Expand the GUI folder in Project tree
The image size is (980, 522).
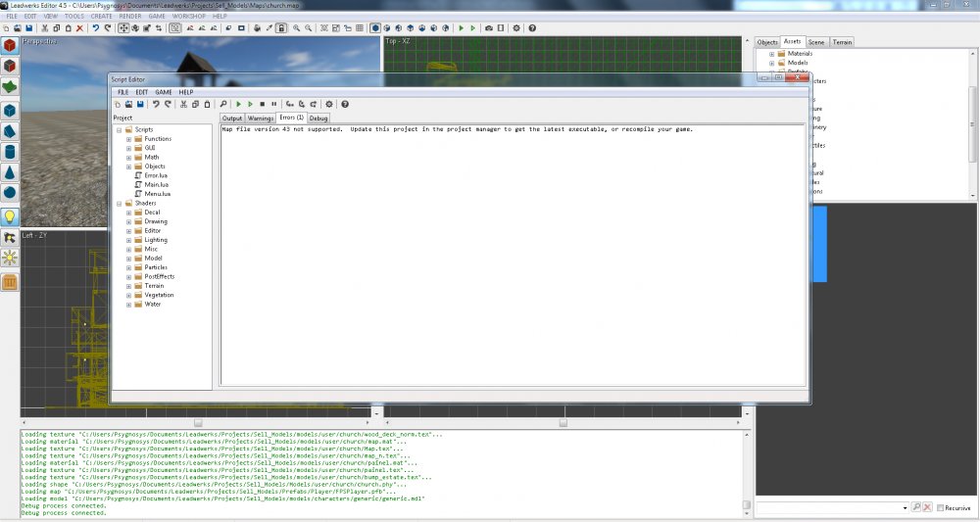pyautogui.click(x=128, y=148)
